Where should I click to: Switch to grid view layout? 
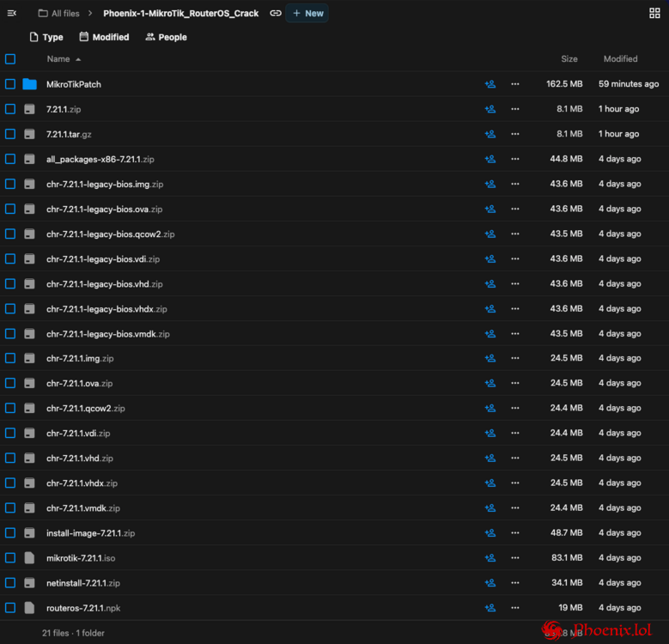click(654, 13)
